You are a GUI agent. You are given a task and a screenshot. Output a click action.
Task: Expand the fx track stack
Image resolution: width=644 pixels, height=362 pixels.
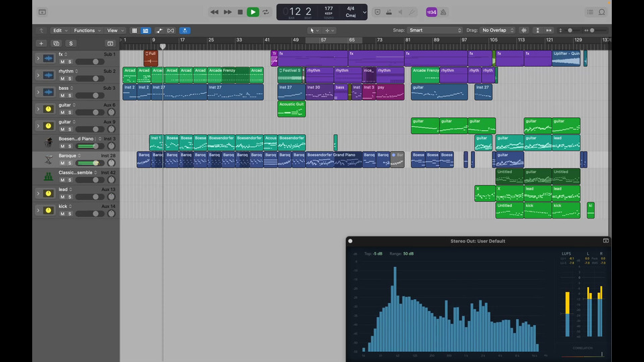coord(38,58)
